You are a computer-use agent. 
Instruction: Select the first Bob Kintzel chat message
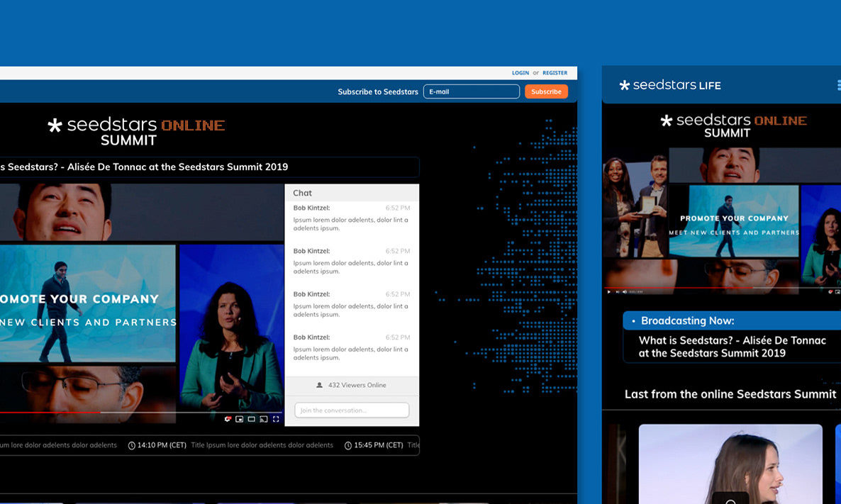351,218
